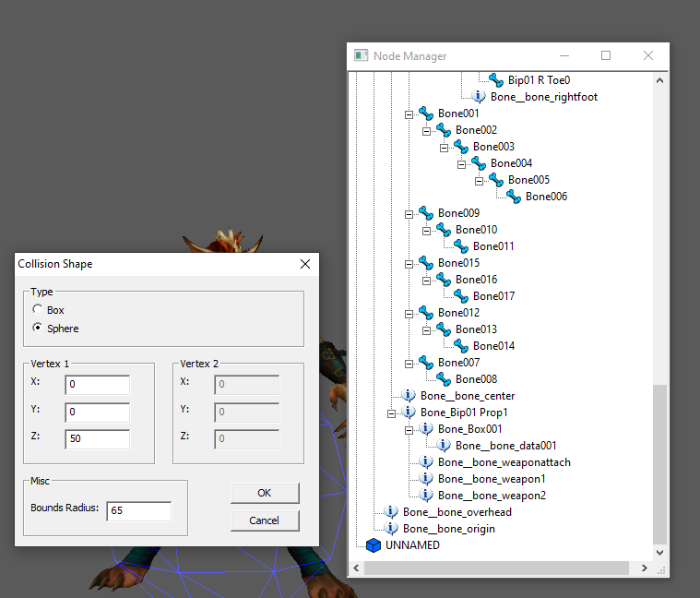Click the Vertex 1 Z field showing 50
700x598 pixels.
pyautogui.click(x=98, y=438)
